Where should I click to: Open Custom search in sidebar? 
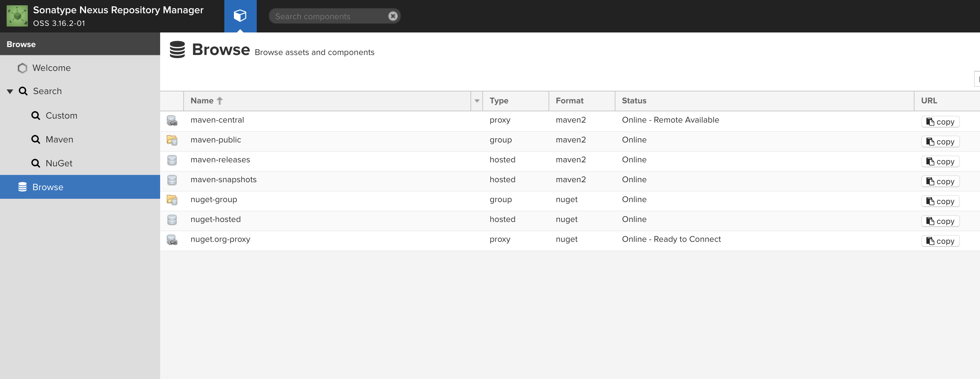pos(61,115)
